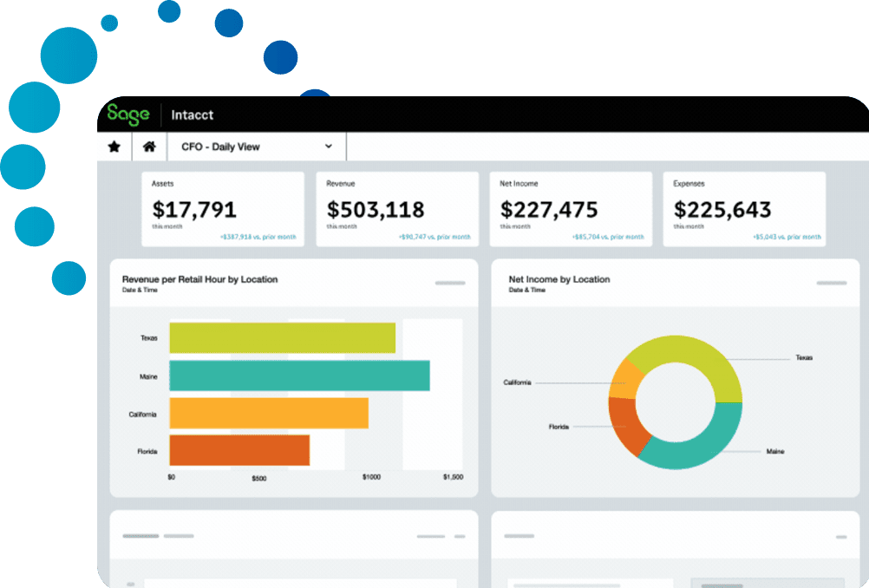Click the +$90,747 vs. prior month link
The width and height of the screenshot is (869, 588).
(434, 237)
